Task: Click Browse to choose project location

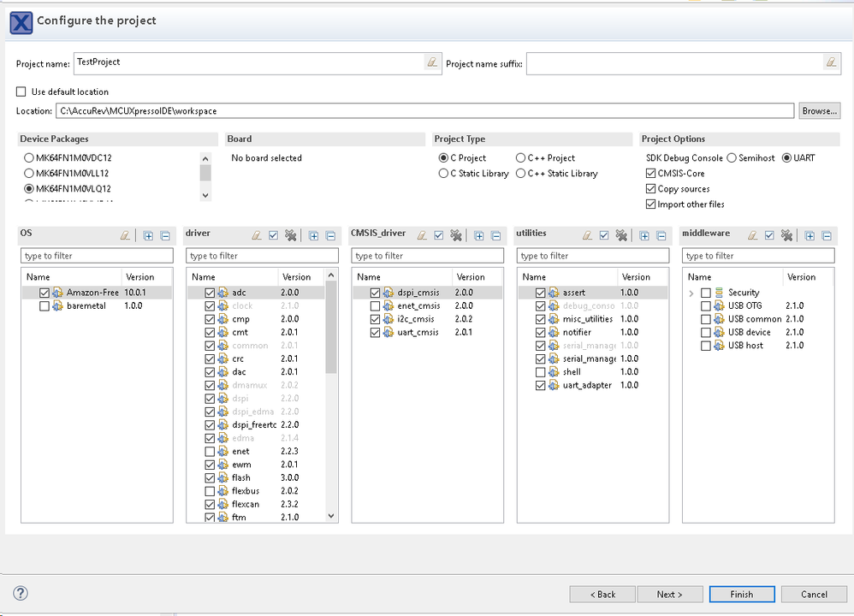Action: coord(819,111)
